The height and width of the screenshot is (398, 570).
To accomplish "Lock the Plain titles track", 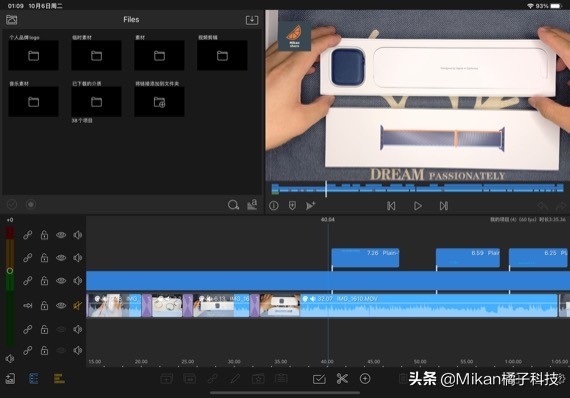I will click(44, 258).
